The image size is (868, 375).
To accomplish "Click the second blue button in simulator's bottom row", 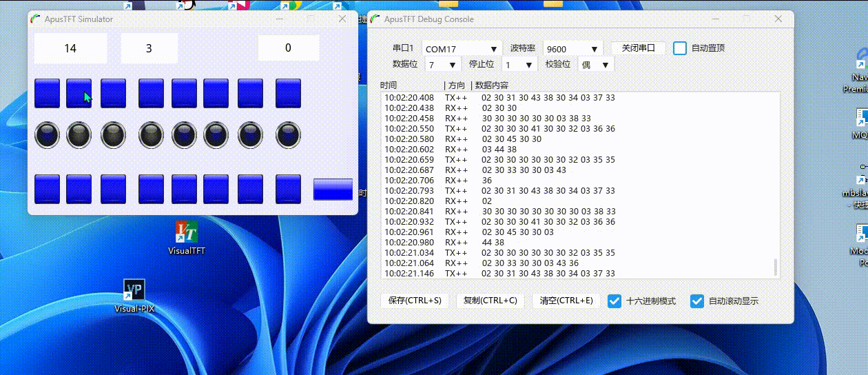I will [79, 189].
